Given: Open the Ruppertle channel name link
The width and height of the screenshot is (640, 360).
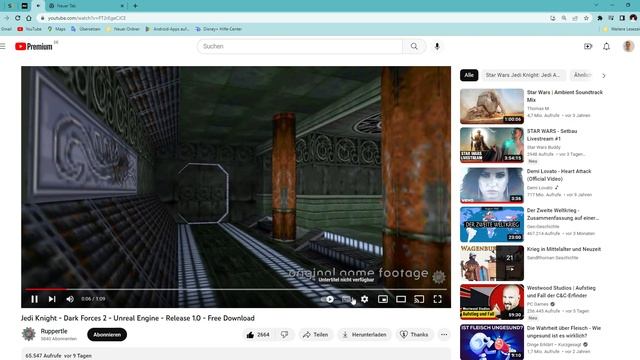Looking at the screenshot, I should tap(54, 331).
